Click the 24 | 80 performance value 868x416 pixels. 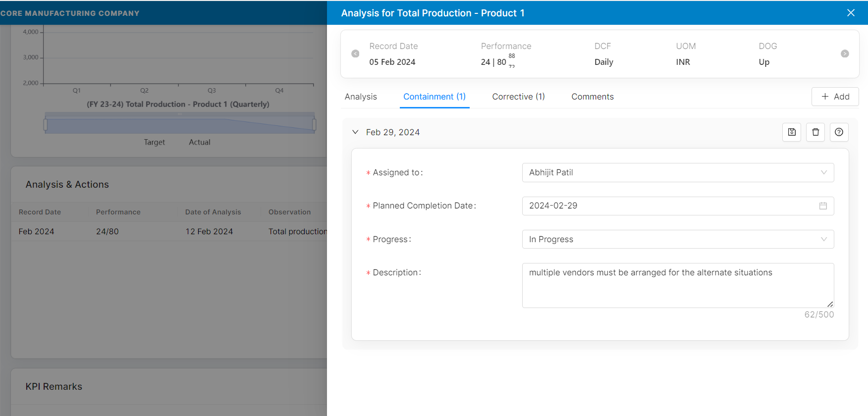493,62
